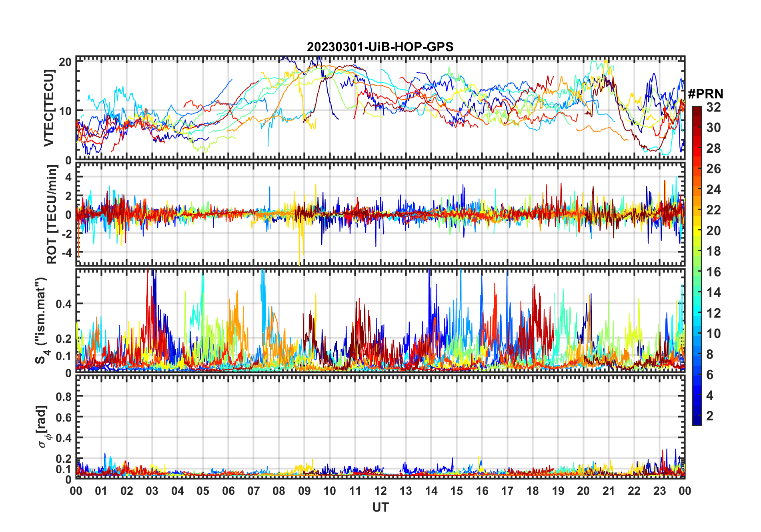The image size is (761, 532).
Task: Click the #PRN colorbar title
Action: pos(705,94)
